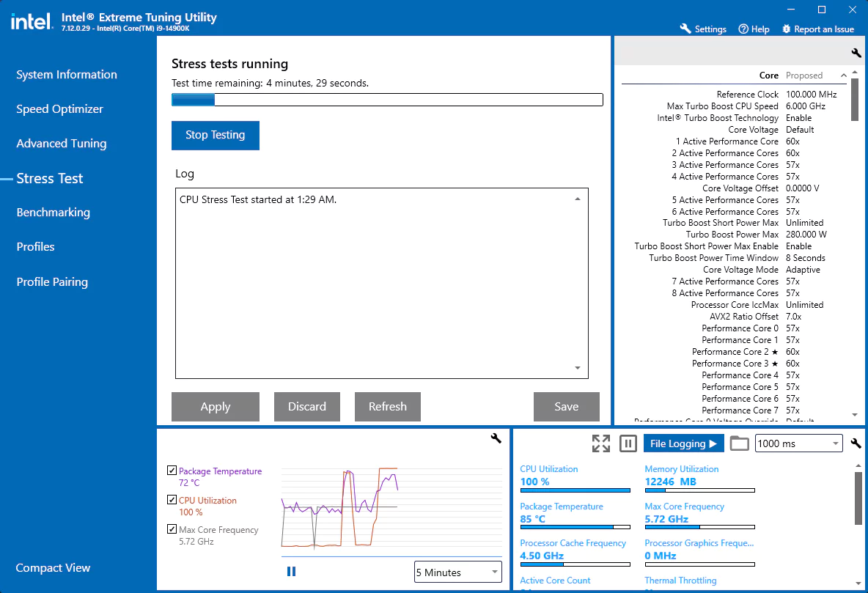Click the Core panel scroll up arrow

855,73
